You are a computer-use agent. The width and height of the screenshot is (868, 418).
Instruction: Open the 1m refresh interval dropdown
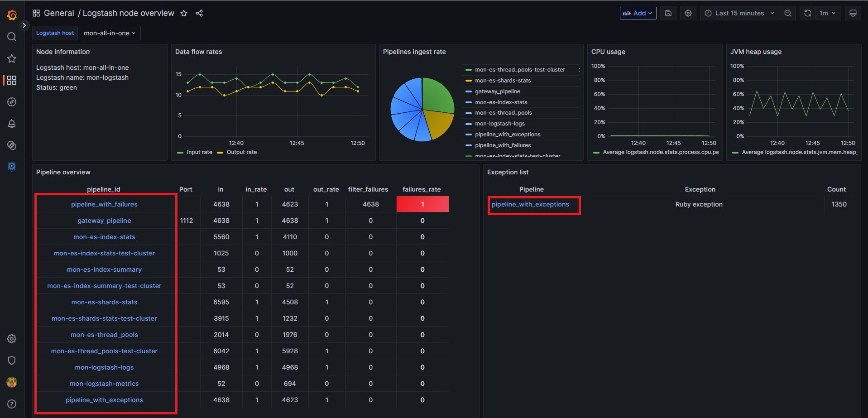coord(828,13)
